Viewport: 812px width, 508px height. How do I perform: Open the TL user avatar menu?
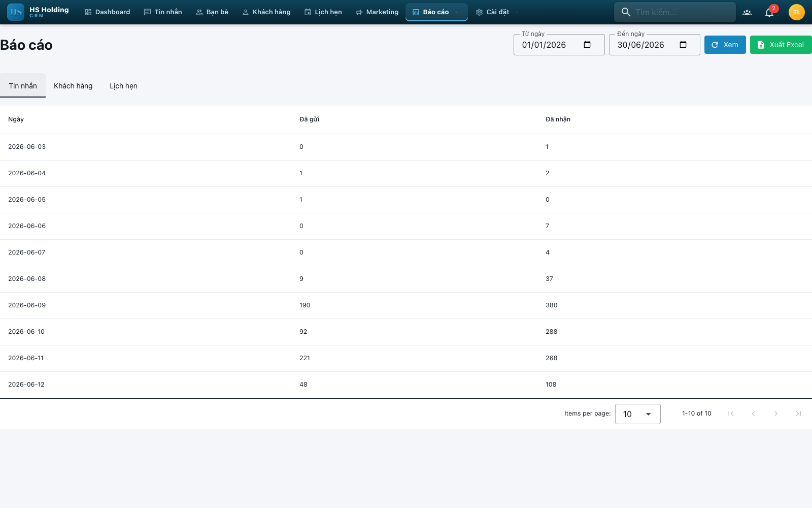tap(797, 12)
